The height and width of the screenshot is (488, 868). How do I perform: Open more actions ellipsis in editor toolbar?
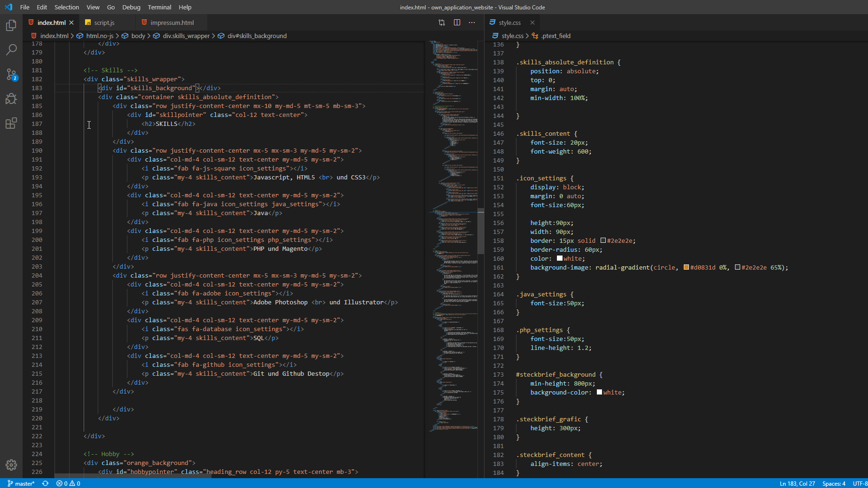coord(472,23)
